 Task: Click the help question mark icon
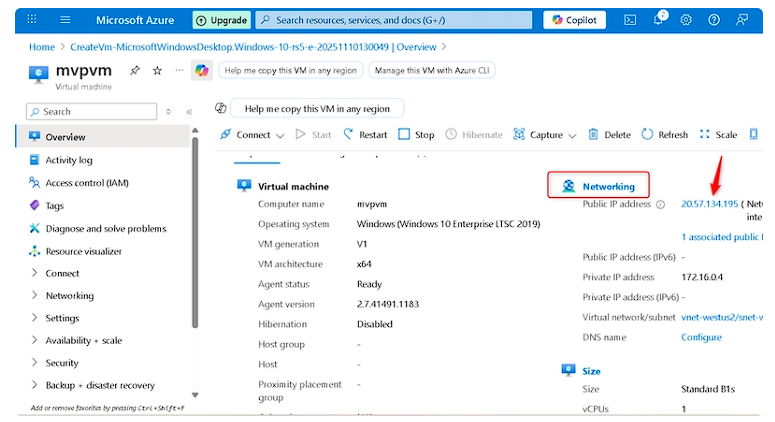(x=713, y=19)
